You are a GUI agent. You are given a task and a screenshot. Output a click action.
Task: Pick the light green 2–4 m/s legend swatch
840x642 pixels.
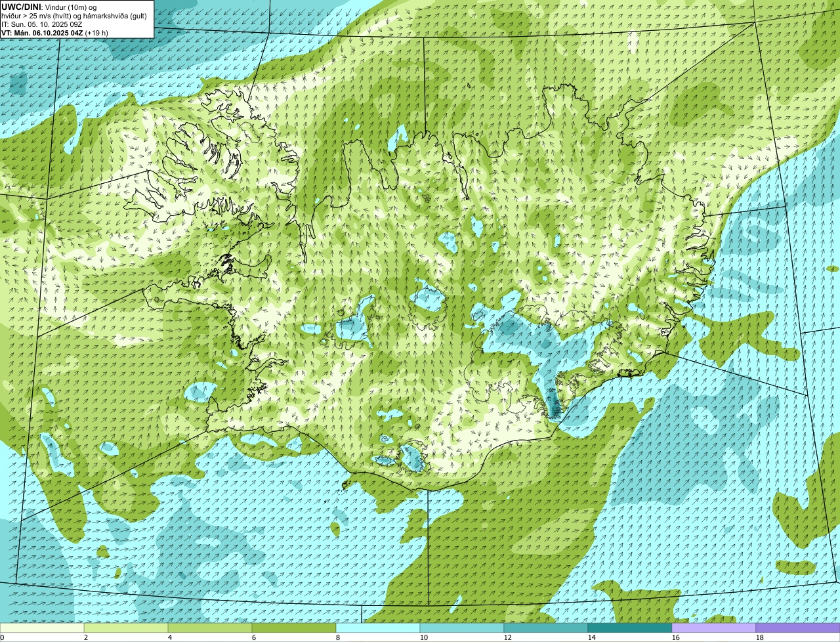[x=126, y=628]
